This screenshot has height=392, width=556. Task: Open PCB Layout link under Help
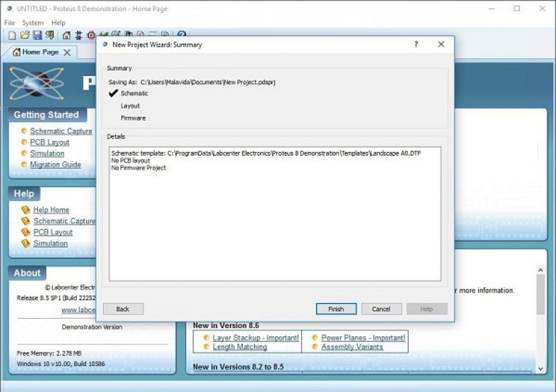(x=53, y=232)
